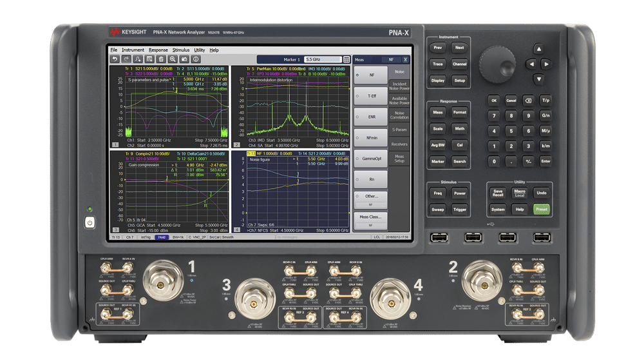Open the Instrument menu
The width and height of the screenshot is (644, 363).
(x=133, y=50)
